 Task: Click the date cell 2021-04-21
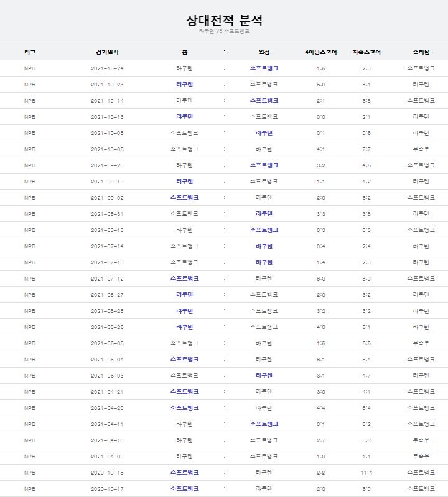click(107, 392)
